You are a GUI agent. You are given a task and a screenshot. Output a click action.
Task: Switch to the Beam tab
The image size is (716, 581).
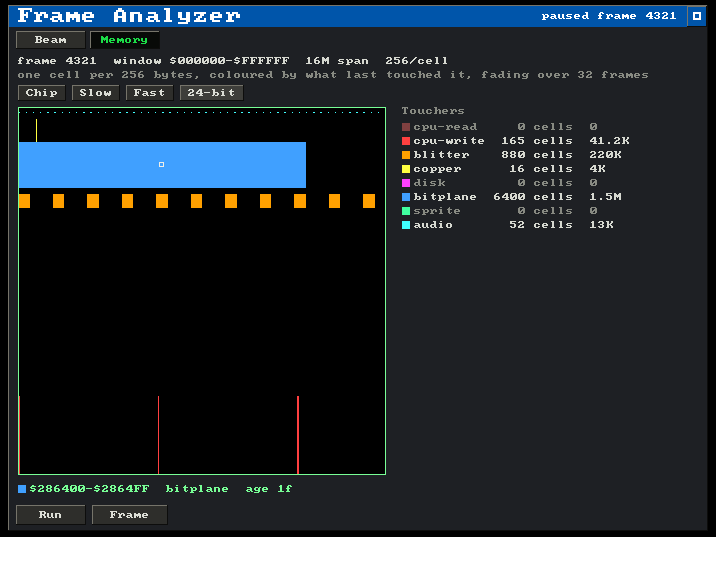tap(50, 40)
